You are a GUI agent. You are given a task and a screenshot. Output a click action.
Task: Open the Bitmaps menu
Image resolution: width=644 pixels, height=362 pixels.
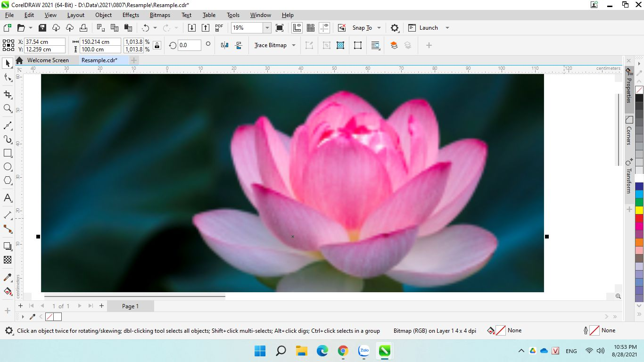(x=160, y=15)
